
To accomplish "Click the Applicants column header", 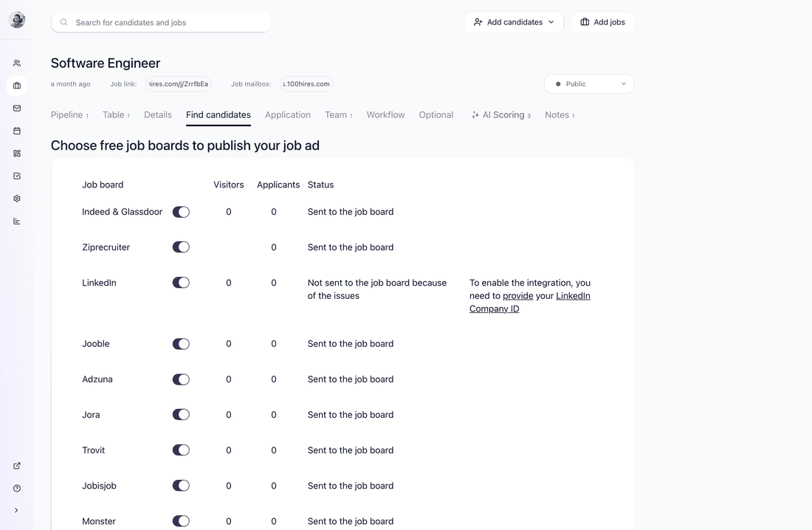I will point(278,185).
